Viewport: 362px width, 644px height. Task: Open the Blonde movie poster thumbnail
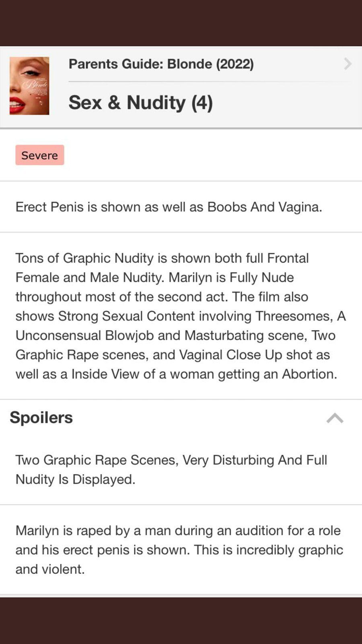point(29,86)
